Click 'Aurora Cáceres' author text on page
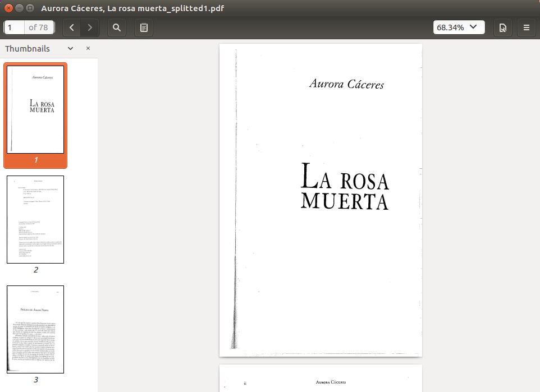The height and width of the screenshot is (392, 540). coord(346,84)
